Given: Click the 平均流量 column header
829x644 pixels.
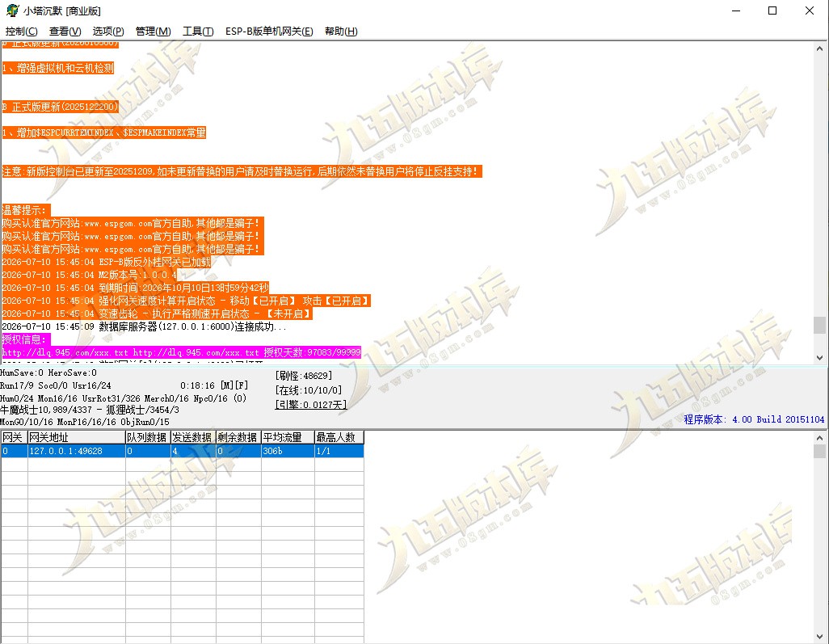Looking at the screenshot, I should pos(288,437).
